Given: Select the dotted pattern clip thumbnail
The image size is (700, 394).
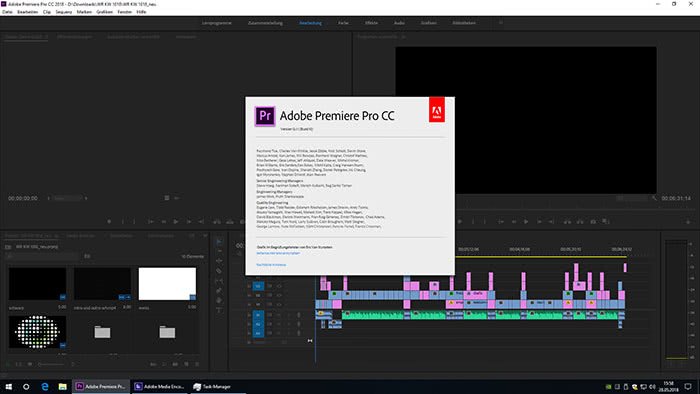Looking at the screenshot, I should [x=37, y=332].
